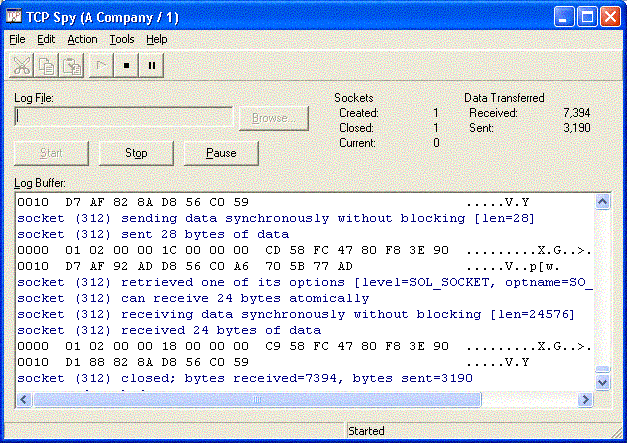The width and height of the screenshot is (627, 443).
Task: Click the Paste clipboard toolbar icon
Action: 71,66
